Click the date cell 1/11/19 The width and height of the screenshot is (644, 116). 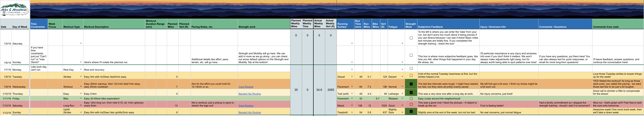click(6, 99)
